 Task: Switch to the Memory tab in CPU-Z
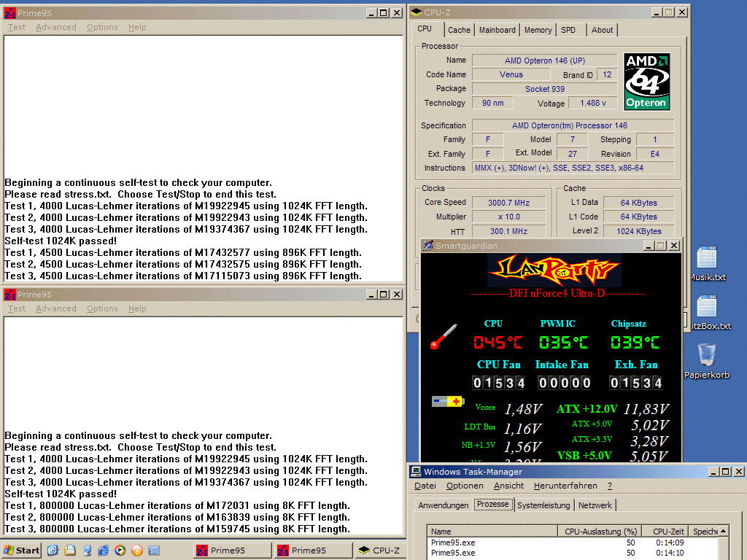(x=538, y=30)
